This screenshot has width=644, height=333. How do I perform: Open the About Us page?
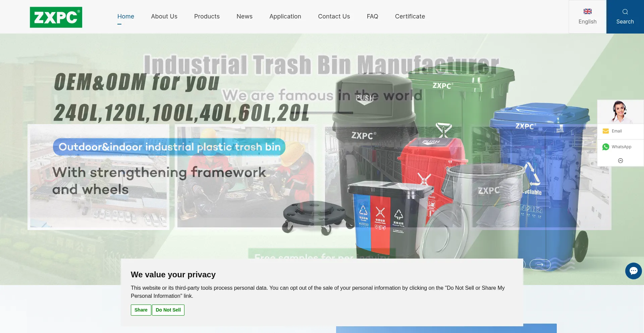pos(164,16)
